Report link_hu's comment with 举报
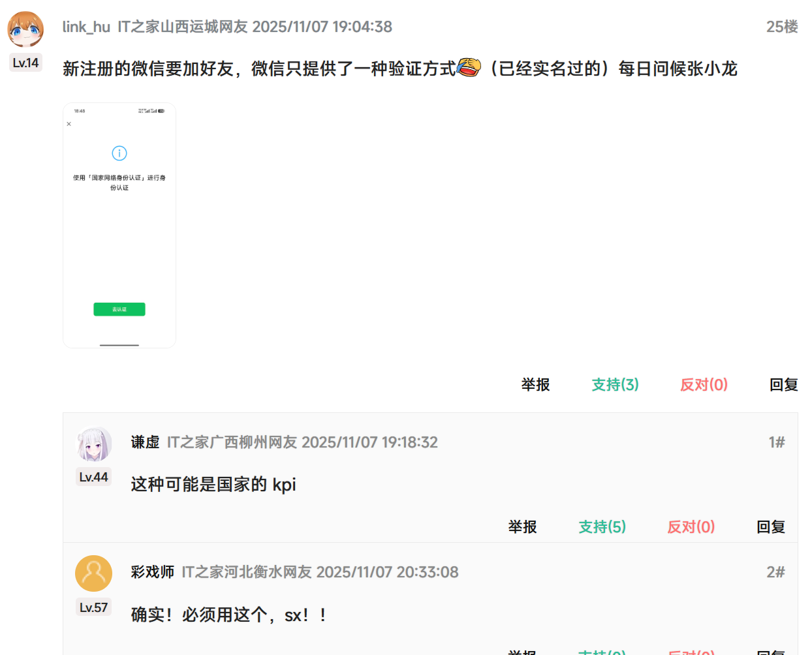 coord(535,385)
